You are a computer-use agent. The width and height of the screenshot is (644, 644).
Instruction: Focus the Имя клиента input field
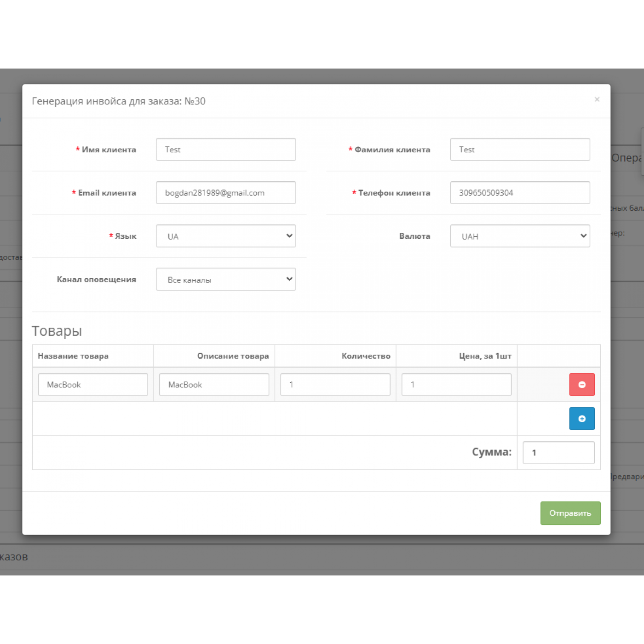225,149
